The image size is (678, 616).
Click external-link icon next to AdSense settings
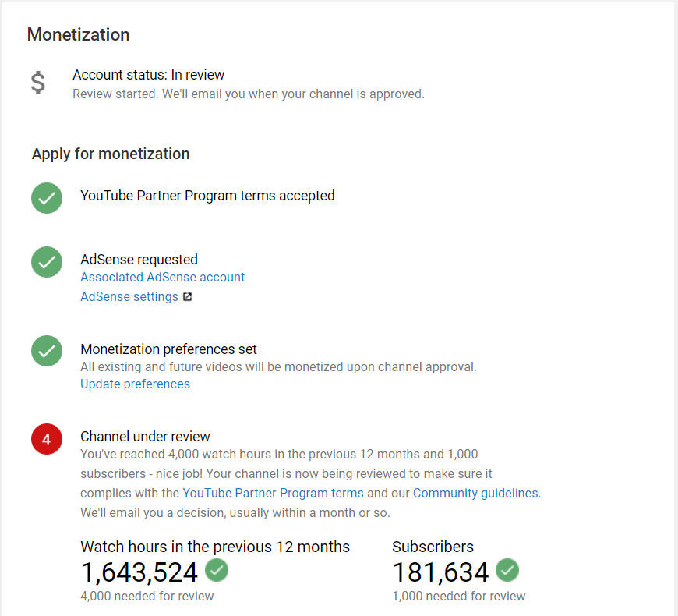coord(187,297)
